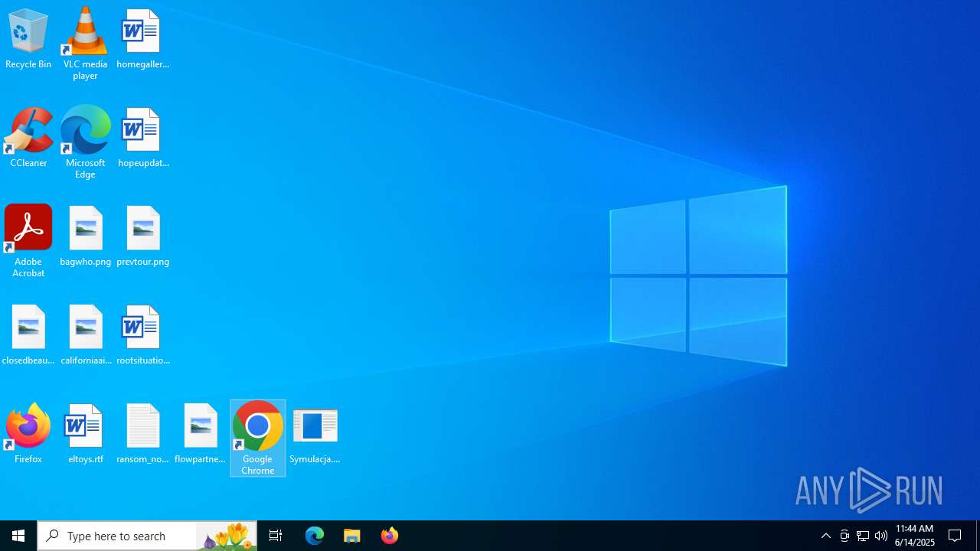Launch Microsoft Edge from the taskbar

(x=315, y=536)
